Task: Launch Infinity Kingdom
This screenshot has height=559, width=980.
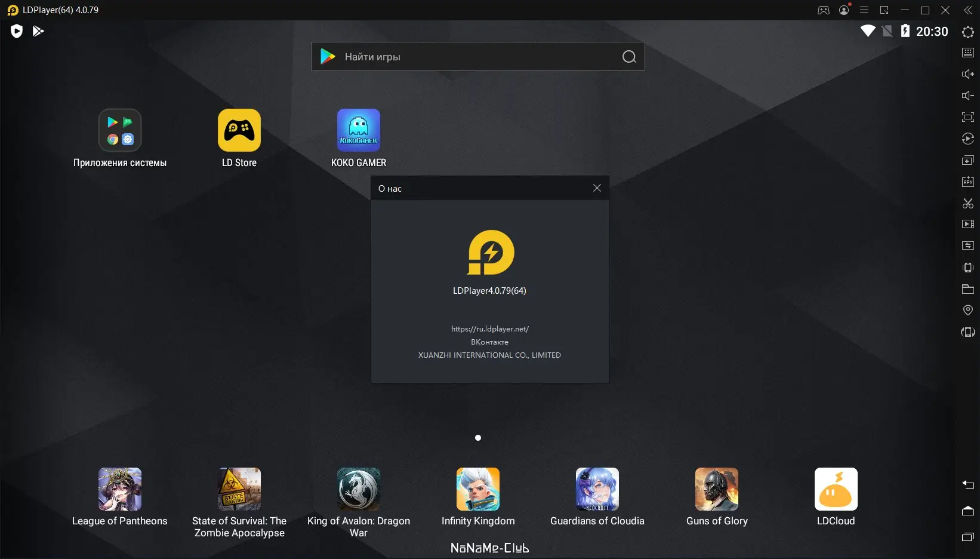Action: coord(478,497)
